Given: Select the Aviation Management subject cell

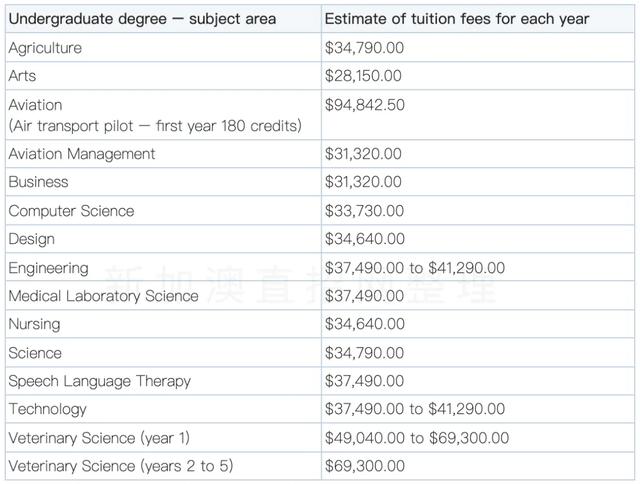Looking at the screenshot, I should (x=82, y=154).
